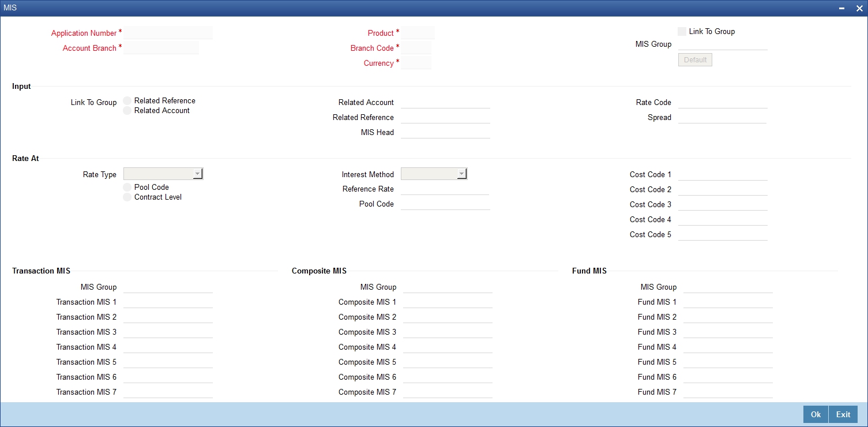Click the Cost Code 2 field
The height and width of the screenshot is (427, 868).
point(723,189)
